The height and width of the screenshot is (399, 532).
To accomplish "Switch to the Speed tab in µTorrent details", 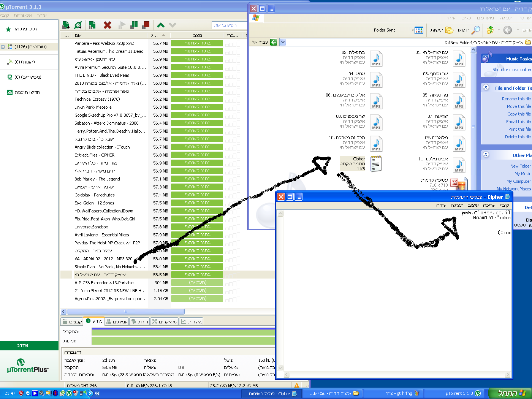I will point(192,321).
